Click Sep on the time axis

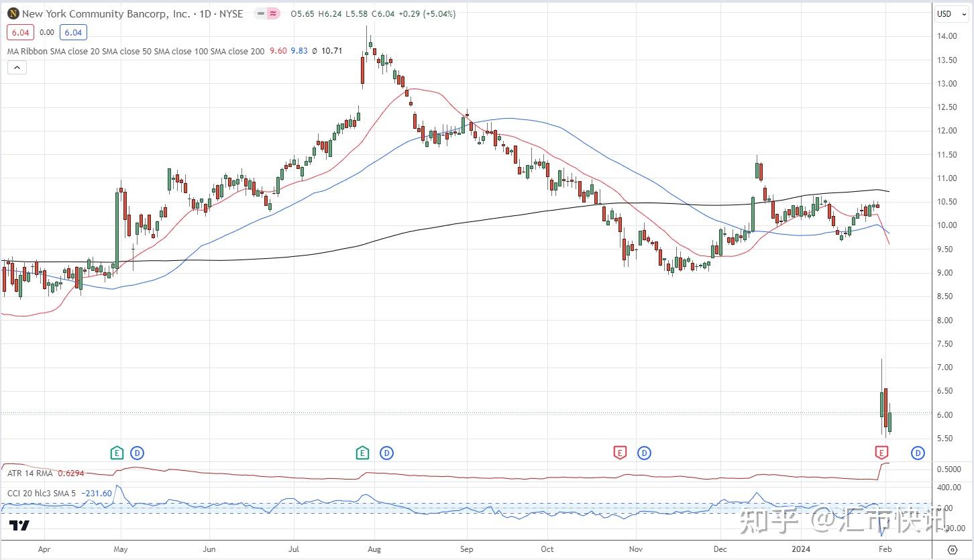[466, 549]
